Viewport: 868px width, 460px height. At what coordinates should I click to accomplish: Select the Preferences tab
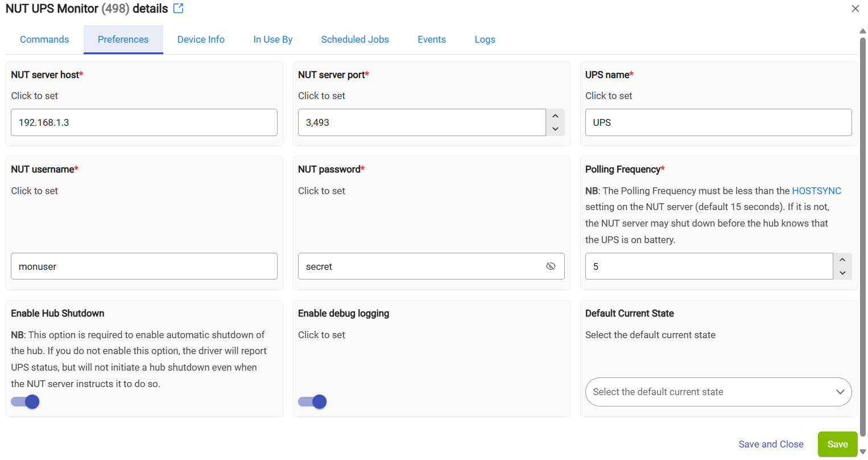coord(123,39)
